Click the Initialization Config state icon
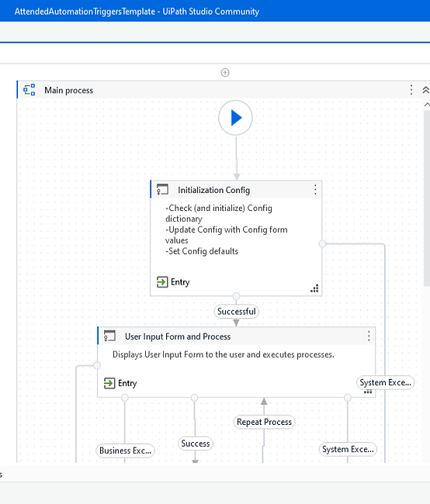The height and width of the screenshot is (504, 430). [x=162, y=190]
